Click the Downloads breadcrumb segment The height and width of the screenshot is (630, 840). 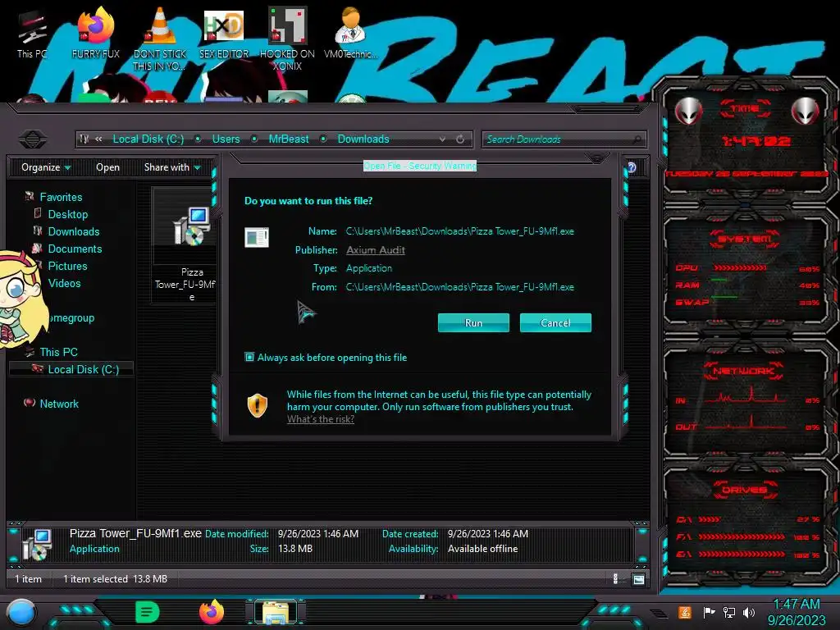coord(363,139)
